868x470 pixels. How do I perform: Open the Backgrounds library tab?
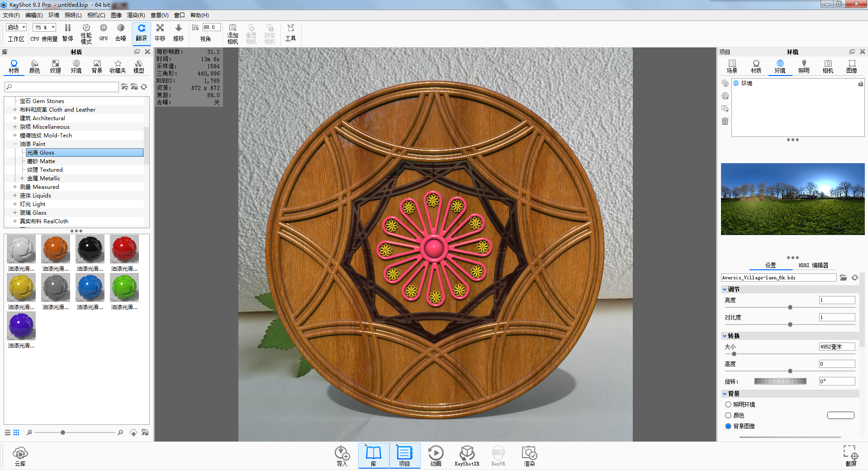[x=97, y=66]
